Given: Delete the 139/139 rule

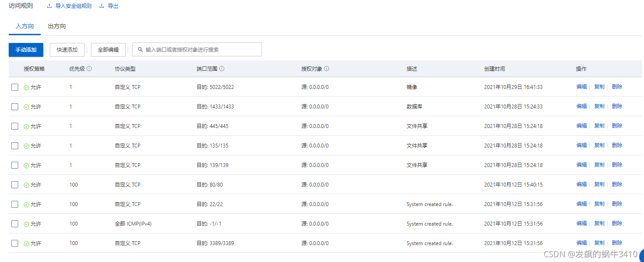Looking at the screenshot, I should [617, 165].
